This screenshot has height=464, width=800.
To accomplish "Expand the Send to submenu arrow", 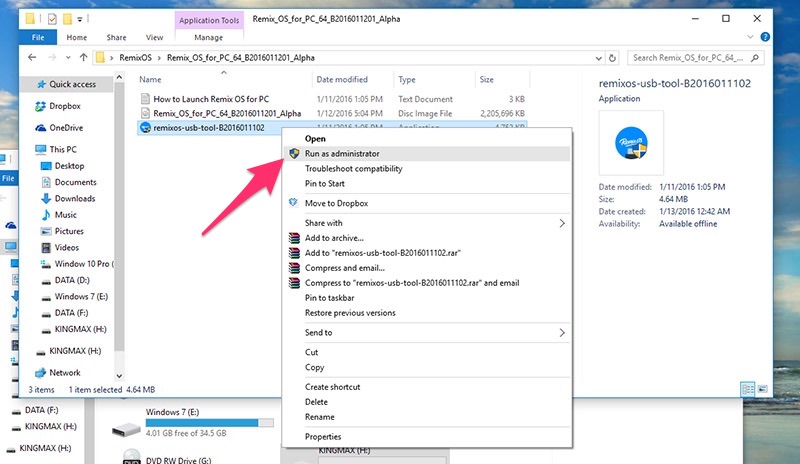I will (x=562, y=333).
